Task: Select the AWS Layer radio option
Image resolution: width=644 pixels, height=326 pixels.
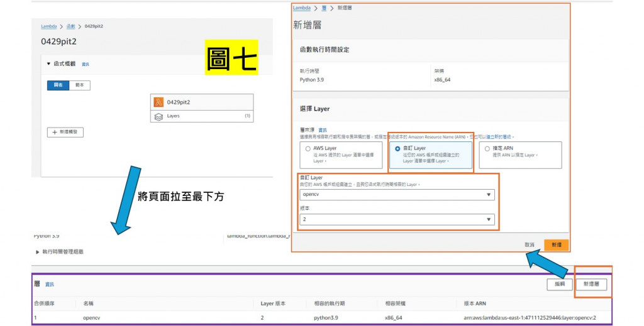Action: coord(308,149)
